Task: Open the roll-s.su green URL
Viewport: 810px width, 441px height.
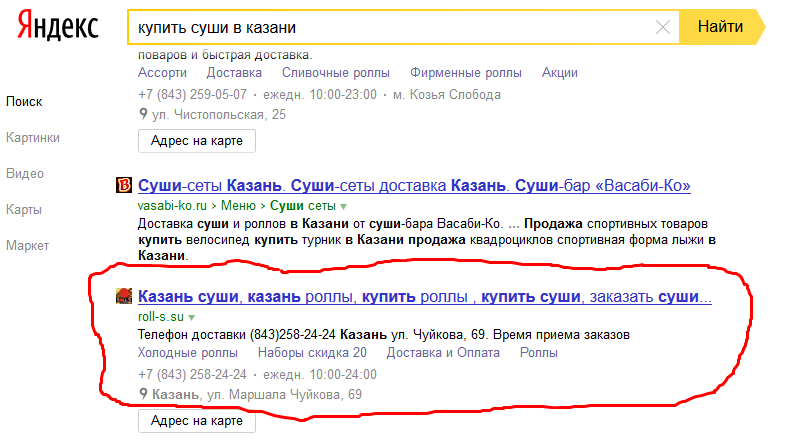Action: click(x=161, y=317)
